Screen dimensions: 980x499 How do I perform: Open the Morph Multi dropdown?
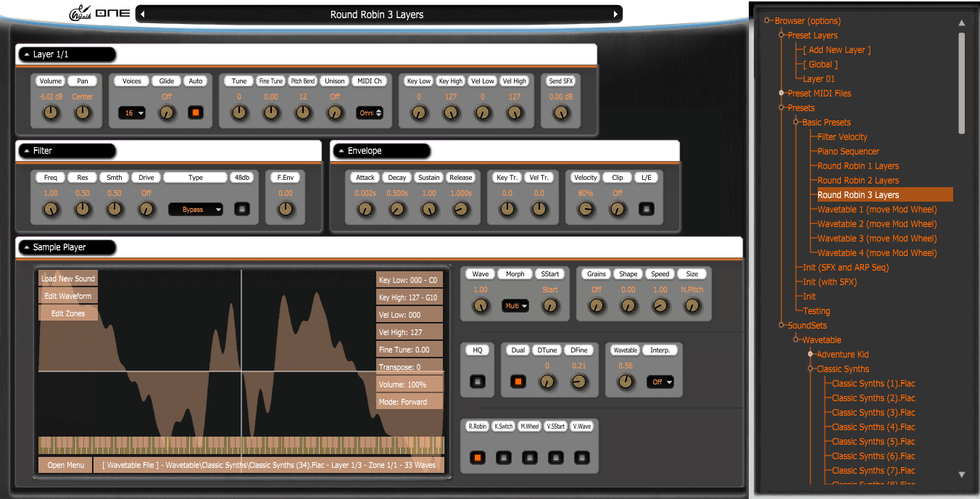pos(515,306)
